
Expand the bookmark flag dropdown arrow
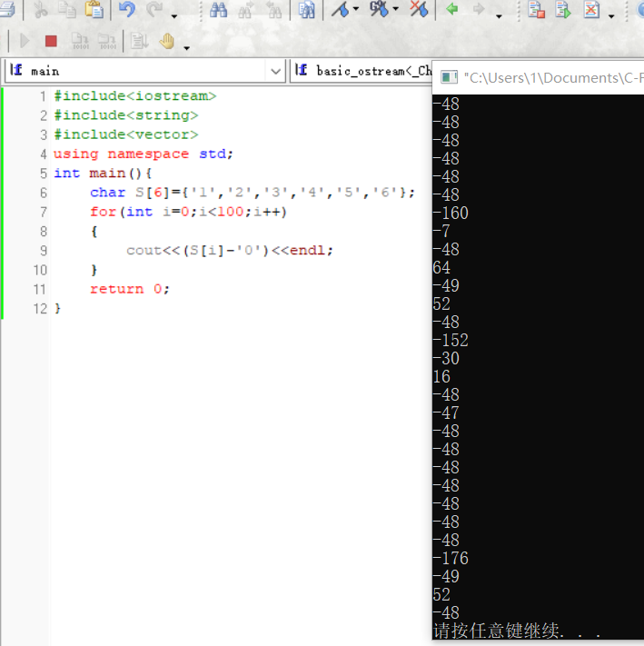(x=356, y=9)
